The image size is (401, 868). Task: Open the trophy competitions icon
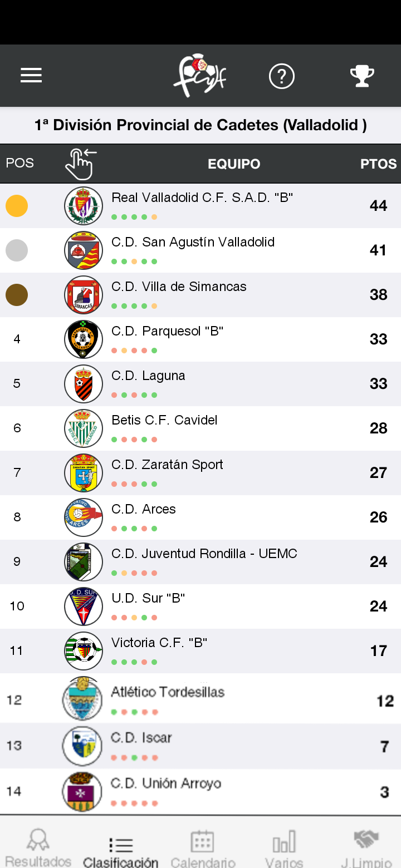(x=361, y=76)
